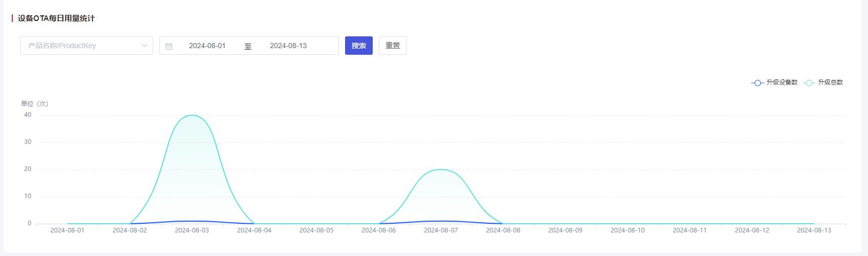Click the cyan peak at 2024-08-07
The height and width of the screenshot is (256, 868).
pos(441,169)
